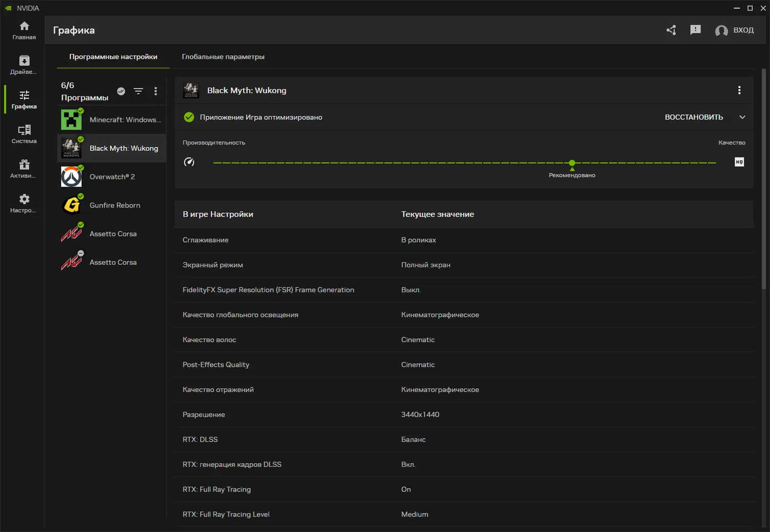This screenshot has height=532, width=770.
Task: Open the feedback exclamation icon
Action: [696, 30]
